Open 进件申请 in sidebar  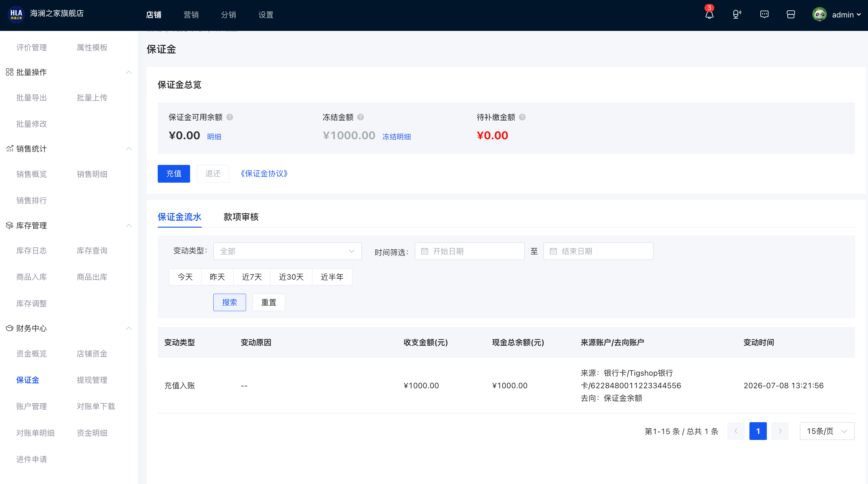click(x=32, y=460)
